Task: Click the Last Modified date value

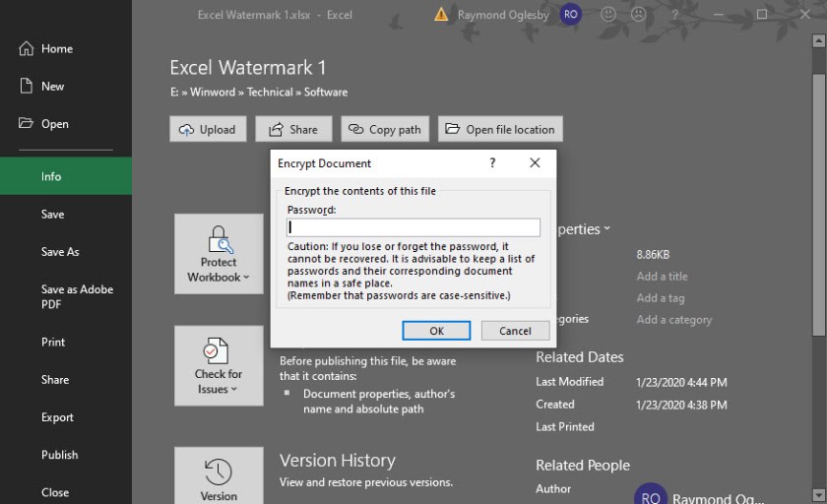Action: tap(681, 382)
